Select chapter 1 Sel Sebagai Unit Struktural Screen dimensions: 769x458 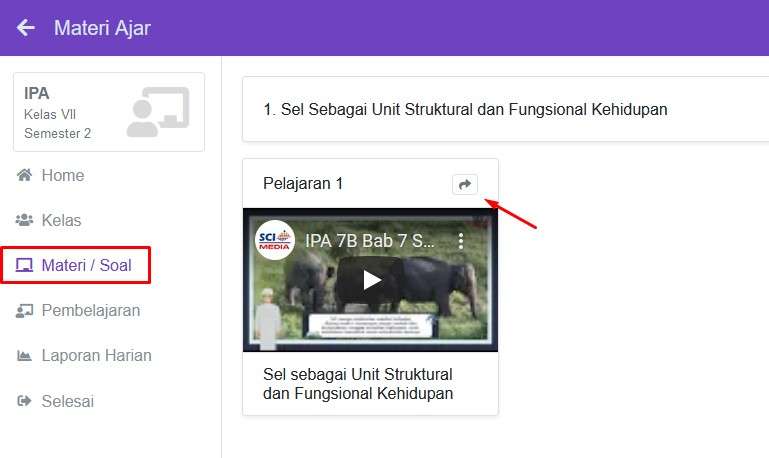point(465,109)
